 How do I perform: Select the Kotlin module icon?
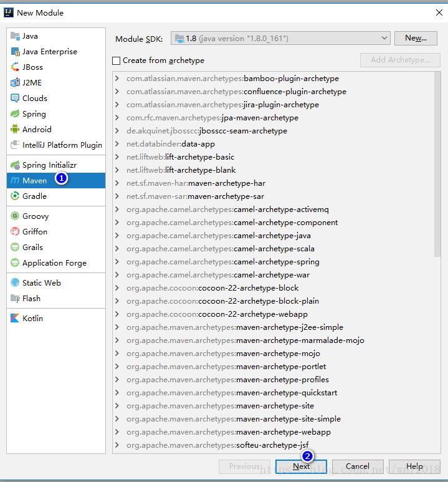click(16, 318)
